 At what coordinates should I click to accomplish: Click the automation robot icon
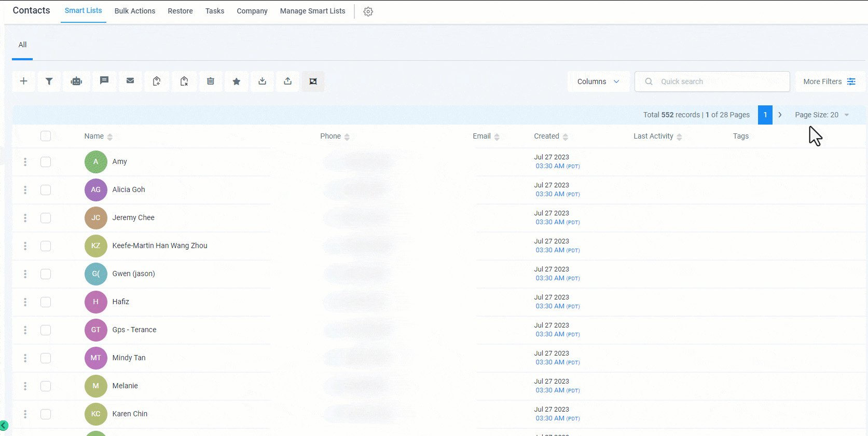tap(77, 81)
